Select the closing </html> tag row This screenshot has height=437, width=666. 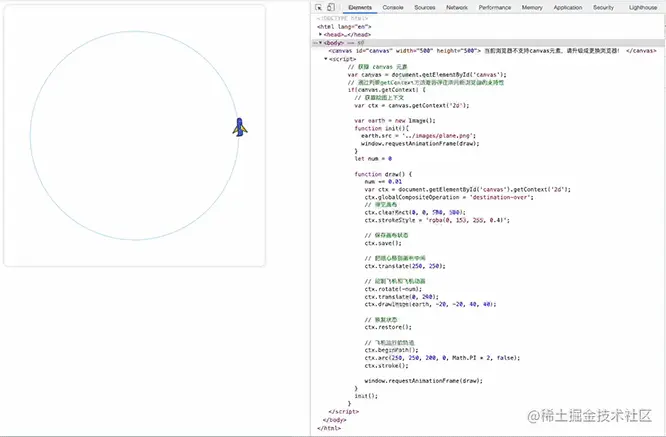pos(329,428)
